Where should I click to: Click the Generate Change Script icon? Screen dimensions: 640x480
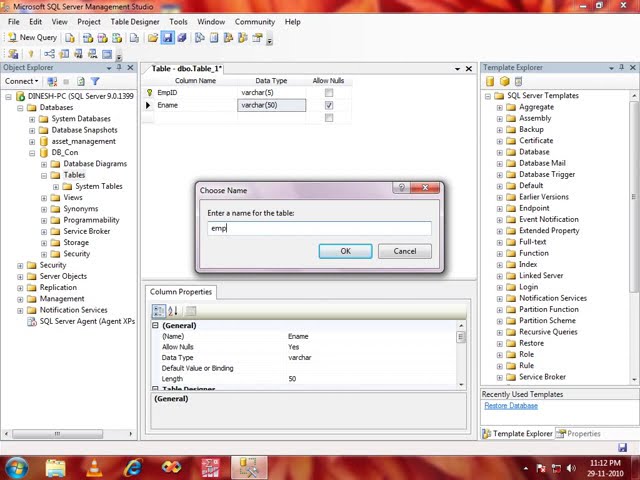pyautogui.click(x=13, y=54)
